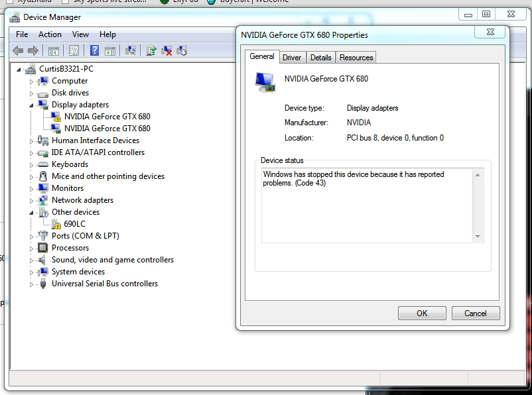532x395 pixels.
Task: Open the Help menu
Action: 107,34
